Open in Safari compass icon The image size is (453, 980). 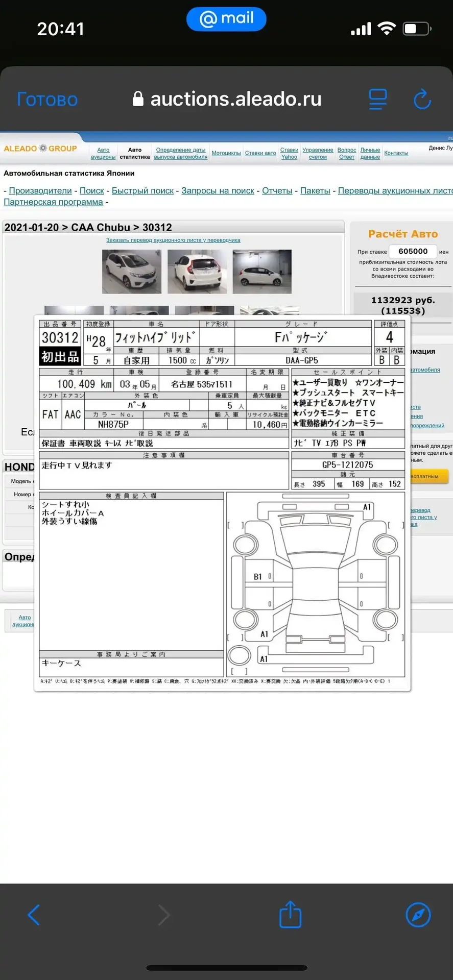click(418, 915)
